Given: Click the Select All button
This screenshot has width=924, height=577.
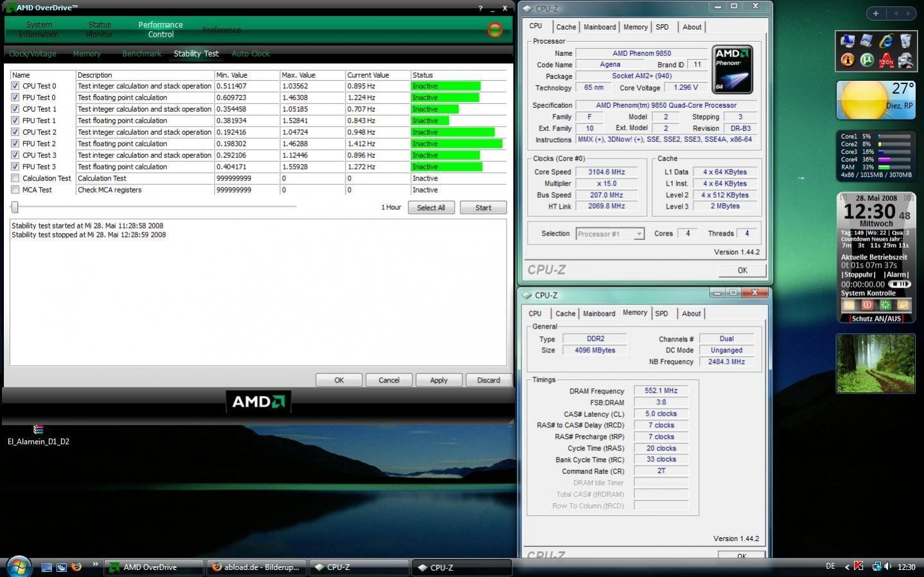Looking at the screenshot, I should pos(431,208).
